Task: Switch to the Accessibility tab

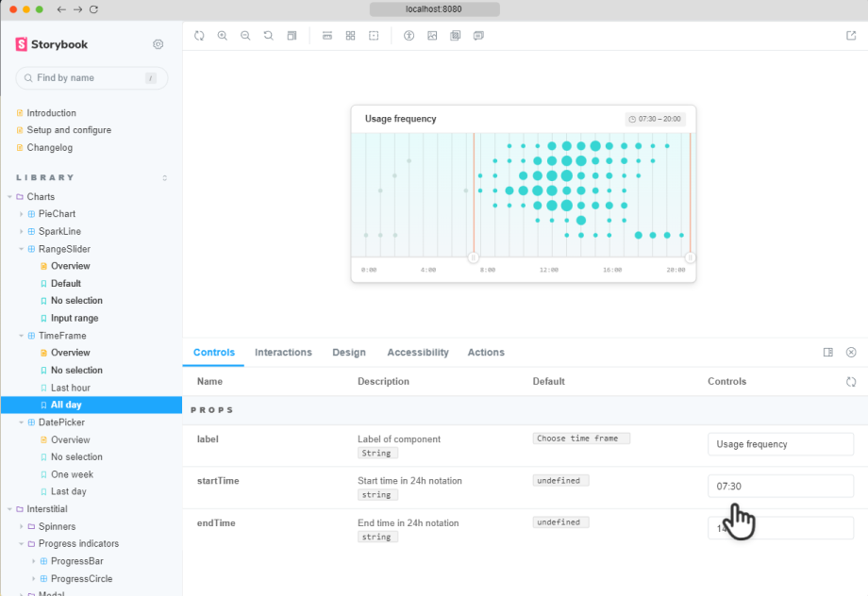Action: [418, 353]
